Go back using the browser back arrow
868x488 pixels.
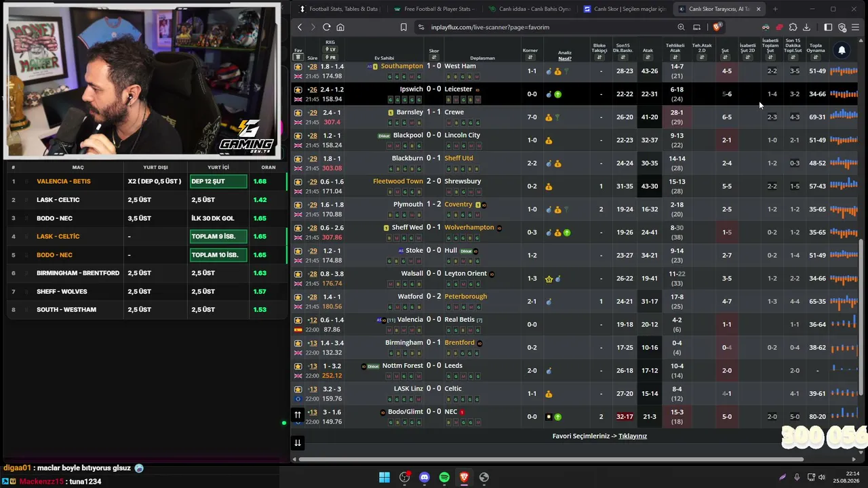pyautogui.click(x=300, y=27)
